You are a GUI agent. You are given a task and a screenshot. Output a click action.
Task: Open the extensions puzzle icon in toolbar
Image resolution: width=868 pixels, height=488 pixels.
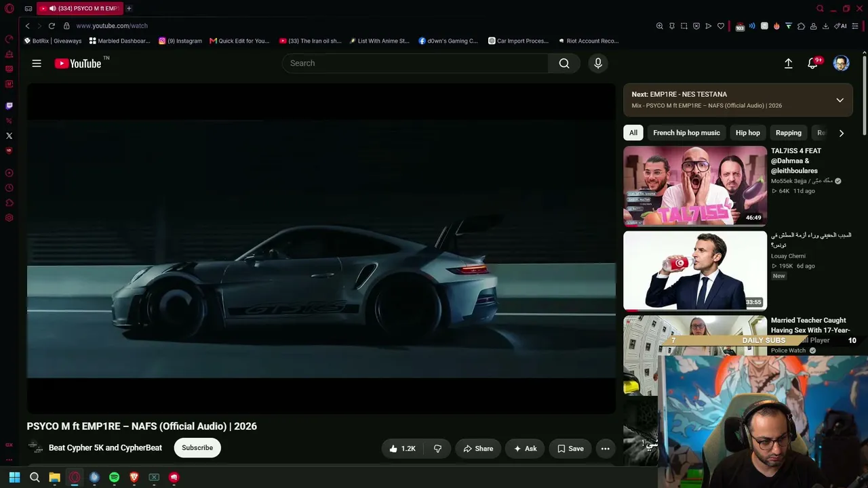click(801, 26)
